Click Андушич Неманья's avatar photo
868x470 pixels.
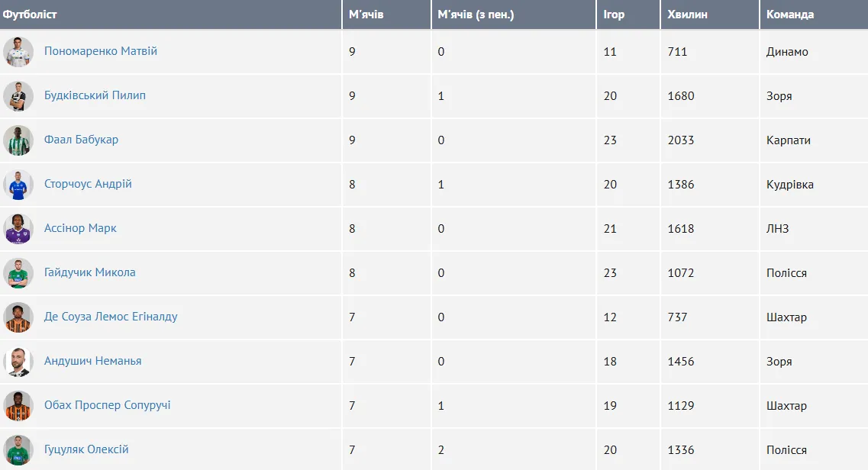(x=18, y=362)
